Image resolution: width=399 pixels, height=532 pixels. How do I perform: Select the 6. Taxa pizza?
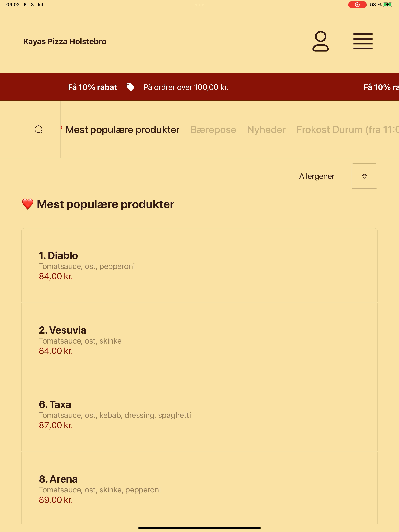click(199, 415)
